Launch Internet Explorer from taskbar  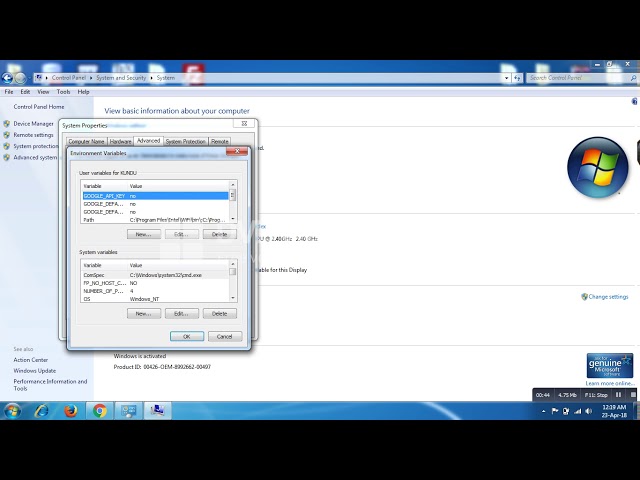(41, 411)
